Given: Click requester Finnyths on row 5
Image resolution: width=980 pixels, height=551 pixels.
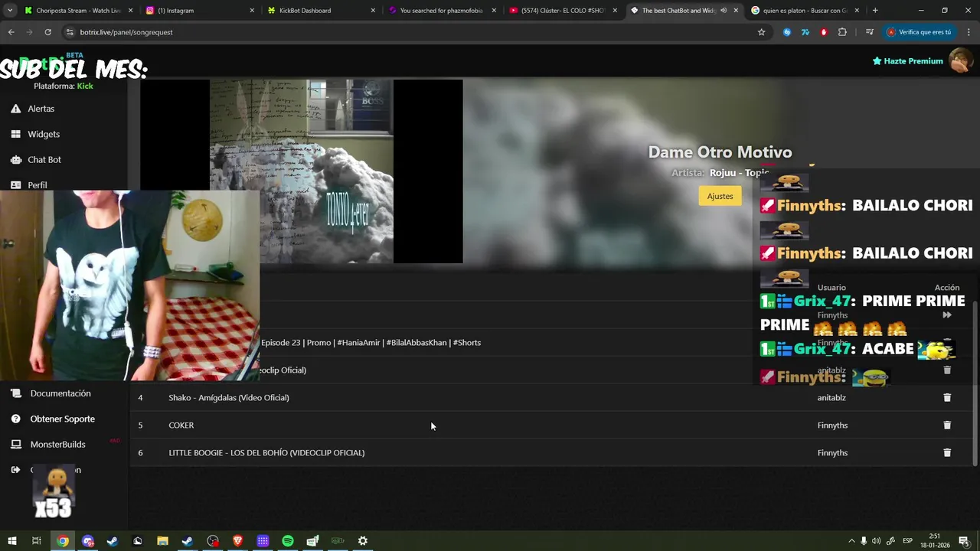Looking at the screenshot, I should [832, 425].
